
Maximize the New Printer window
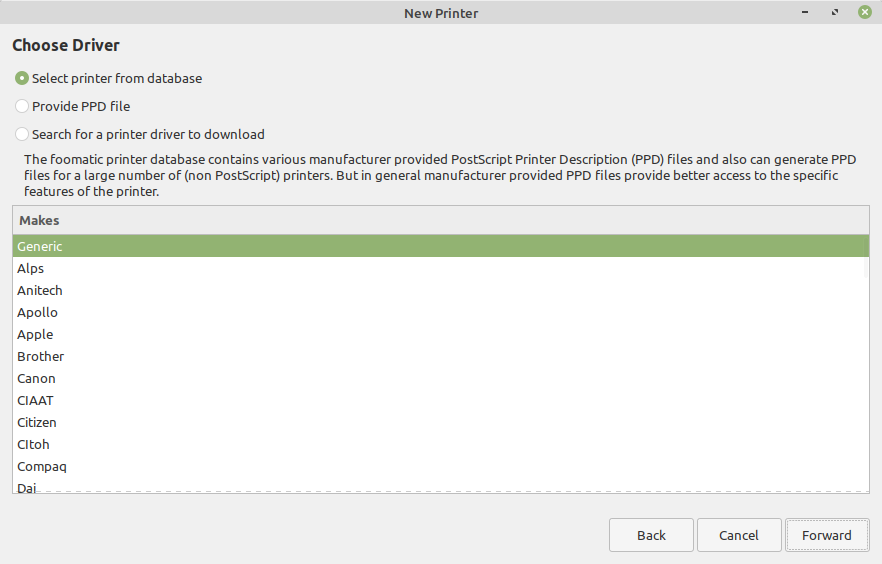835,12
